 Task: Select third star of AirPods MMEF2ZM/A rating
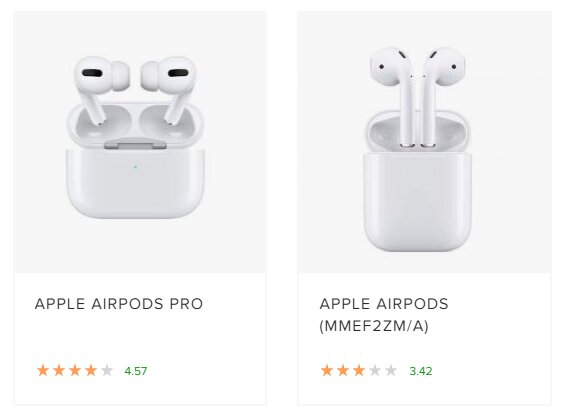pyautogui.click(x=359, y=370)
